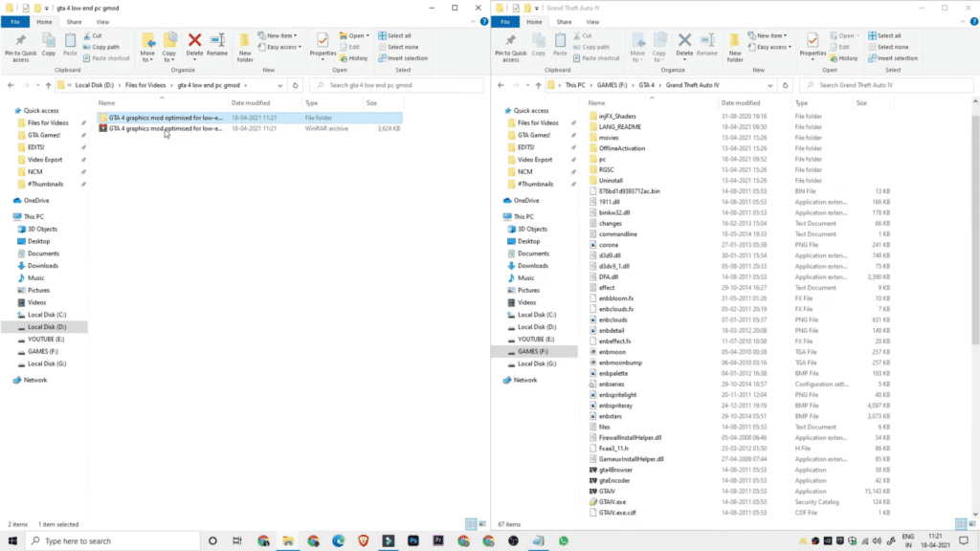The height and width of the screenshot is (551, 980).
Task: Open the View tab in left Explorer window
Action: tap(102, 21)
